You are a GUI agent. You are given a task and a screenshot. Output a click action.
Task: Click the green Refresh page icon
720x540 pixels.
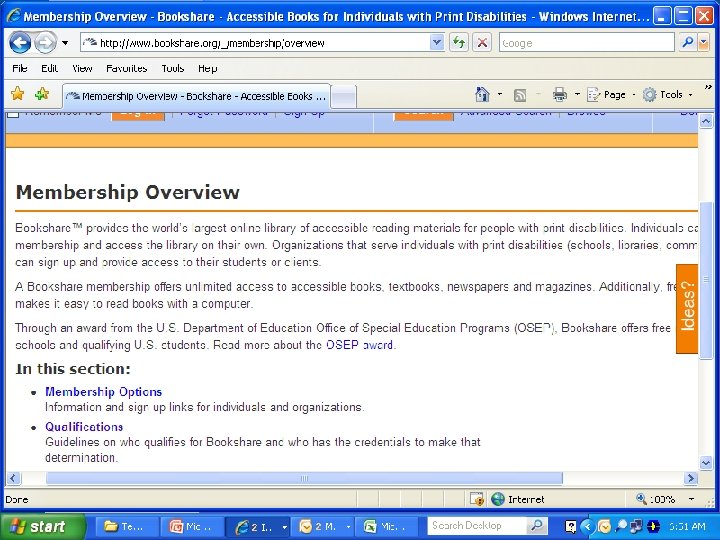[458, 43]
